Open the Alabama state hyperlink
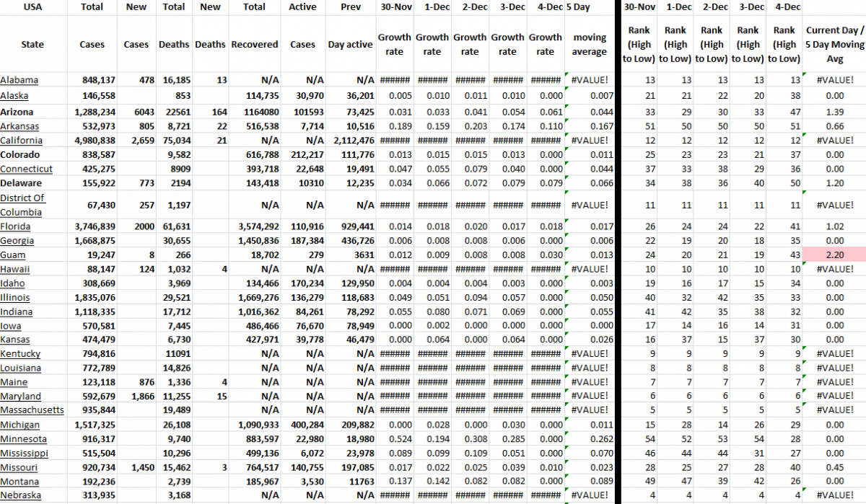This screenshot has width=866, height=504. point(19,79)
